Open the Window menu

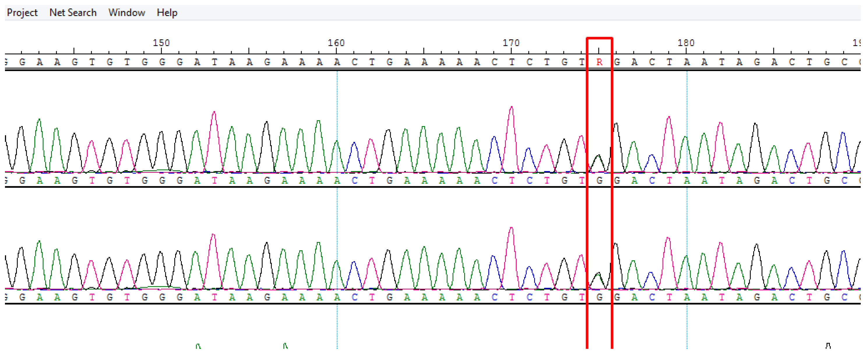(x=126, y=13)
